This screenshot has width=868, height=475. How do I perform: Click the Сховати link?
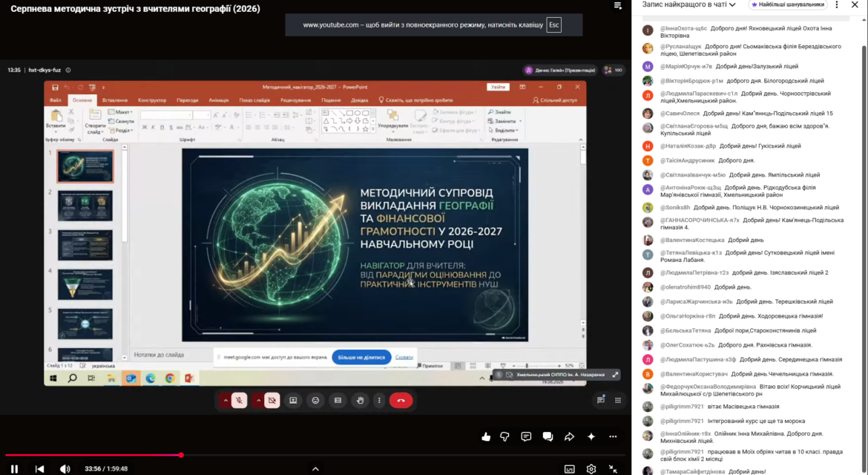pos(404,357)
